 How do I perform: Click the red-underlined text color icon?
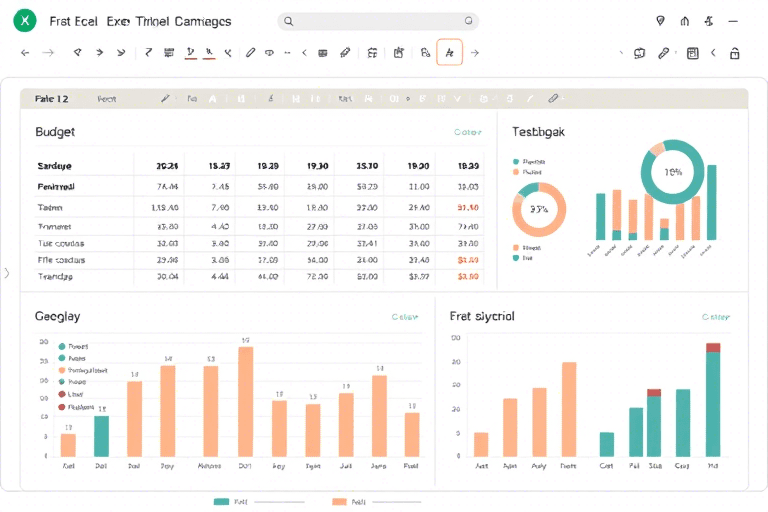[190, 53]
